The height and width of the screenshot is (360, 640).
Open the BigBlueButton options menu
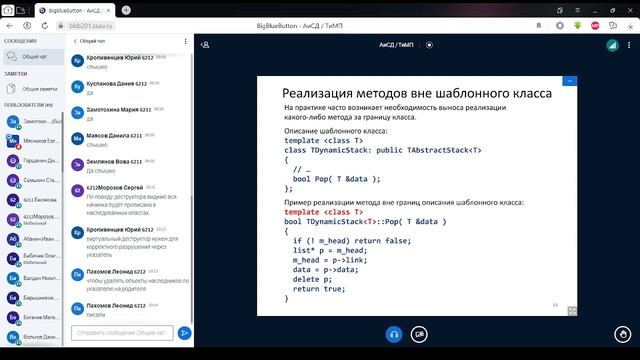629,45
